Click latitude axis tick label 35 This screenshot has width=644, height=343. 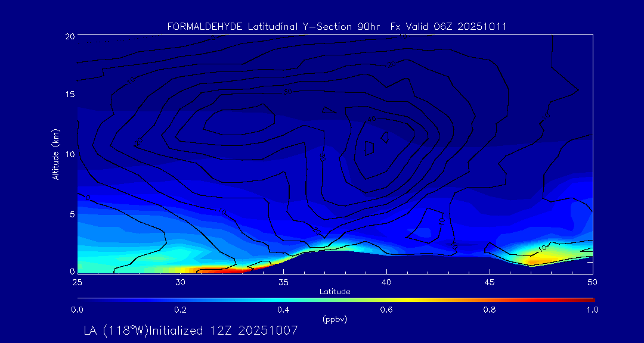[283, 282]
